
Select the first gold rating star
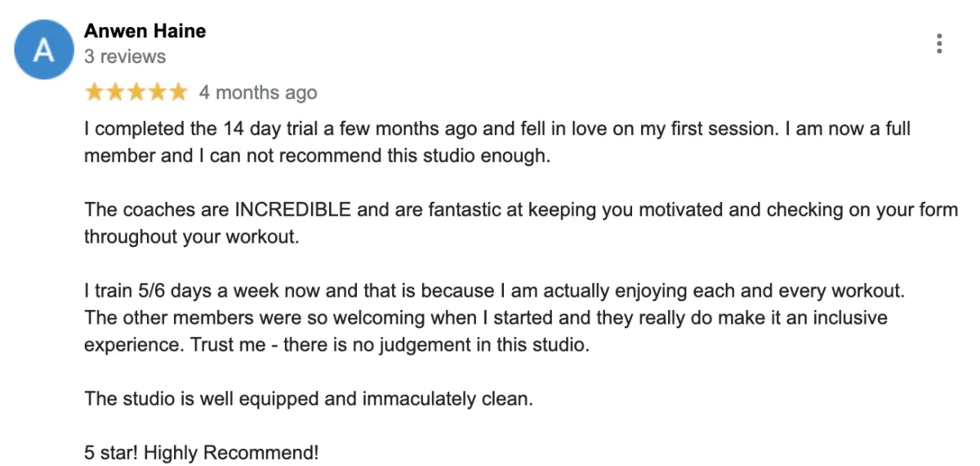(95, 92)
